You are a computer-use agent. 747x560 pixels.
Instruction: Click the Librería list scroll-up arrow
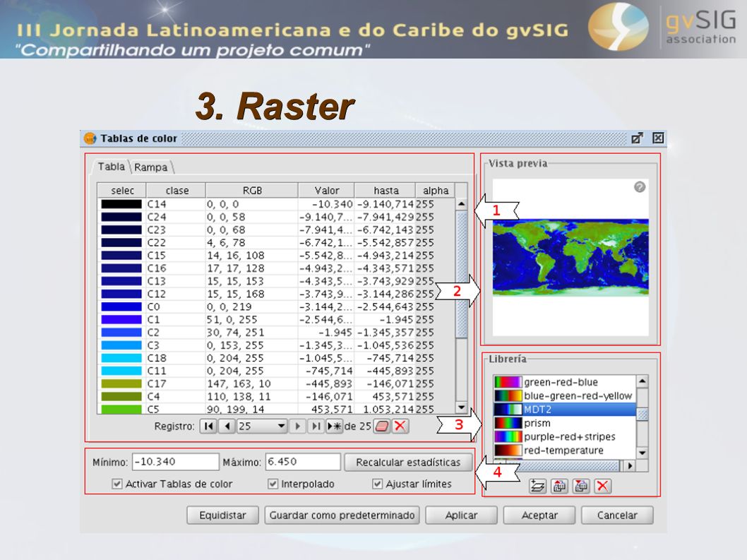coord(643,381)
